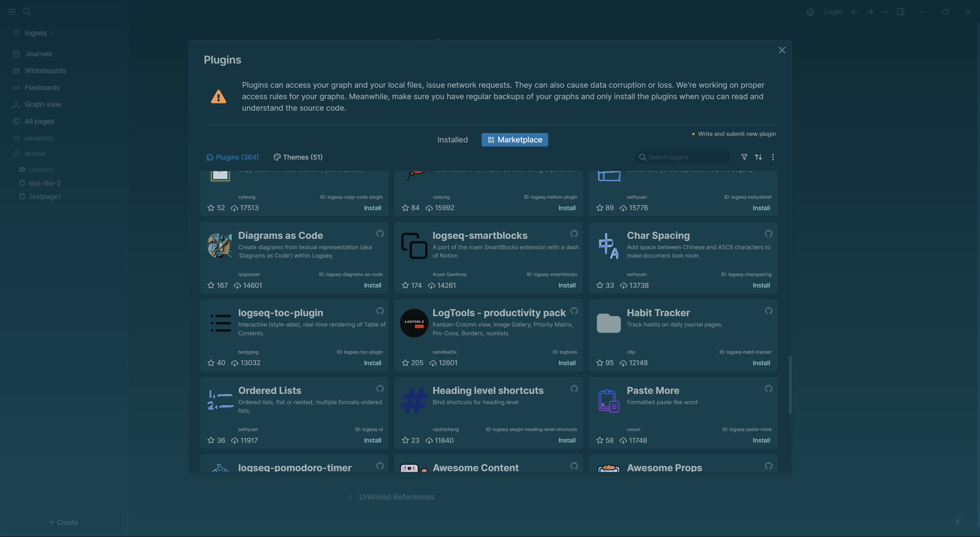This screenshot has width=980, height=537.
Task: Toggle the left sidebar hamburger menu
Action: pos(11,11)
